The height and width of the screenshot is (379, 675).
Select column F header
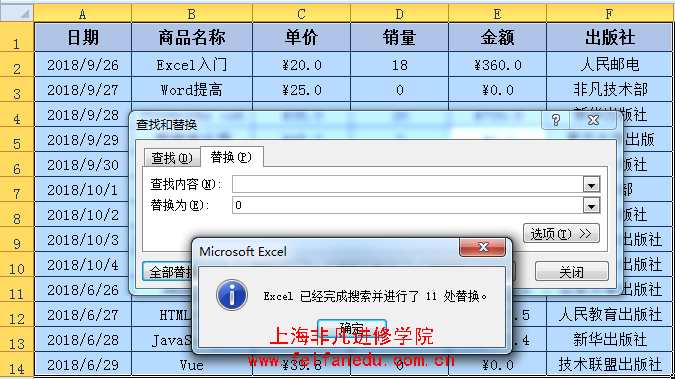[x=609, y=14]
